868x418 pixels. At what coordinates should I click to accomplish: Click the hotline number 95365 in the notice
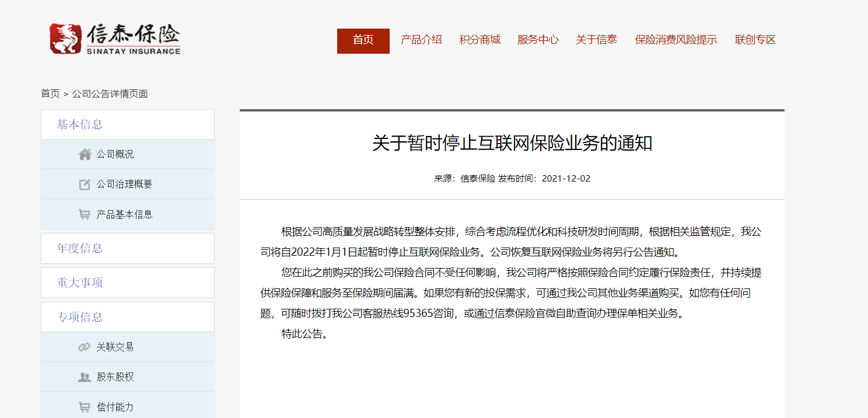pos(418,313)
